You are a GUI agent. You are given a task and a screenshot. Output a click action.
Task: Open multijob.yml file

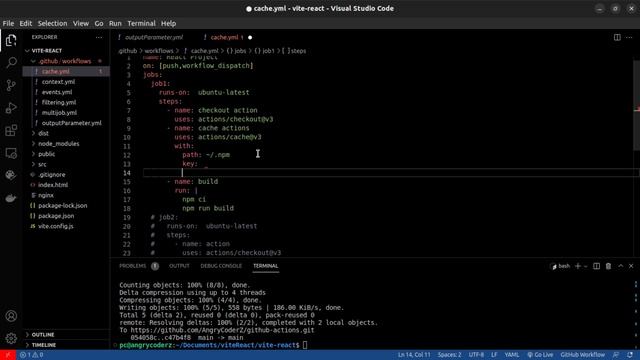pyautogui.click(x=59, y=113)
